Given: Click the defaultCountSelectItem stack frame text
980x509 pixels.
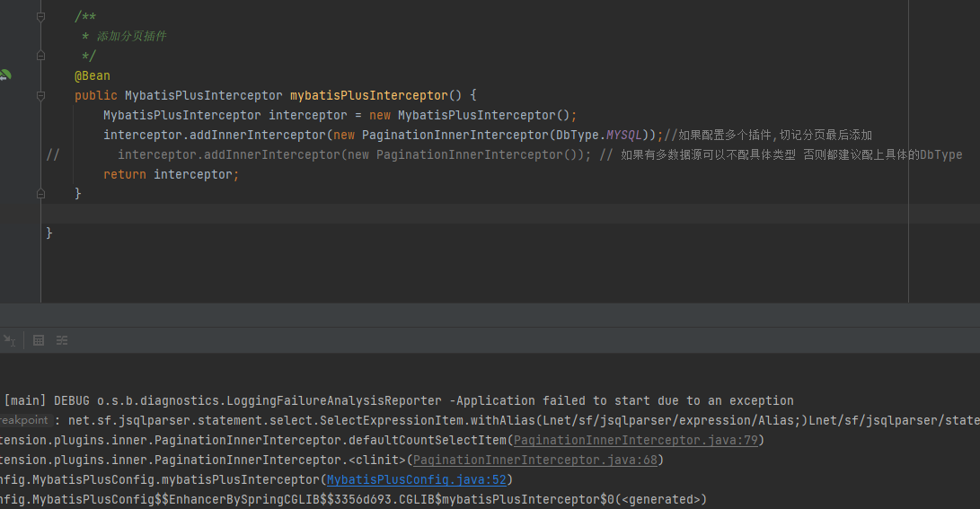Looking at the screenshot, I should (x=427, y=440).
